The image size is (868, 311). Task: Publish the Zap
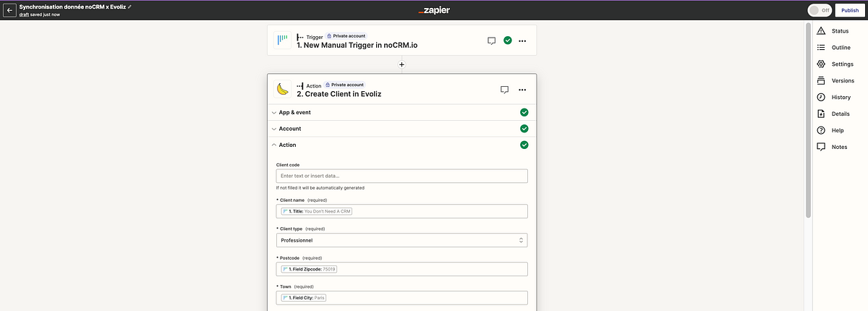[848, 10]
